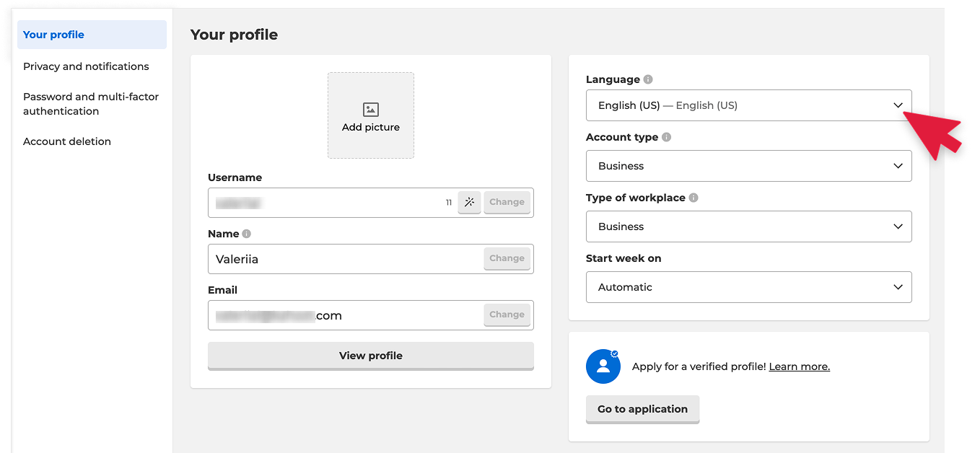The width and height of the screenshot is (980, 453).
Task: Go to Account deletion section
Action: [x=67, y=141]
